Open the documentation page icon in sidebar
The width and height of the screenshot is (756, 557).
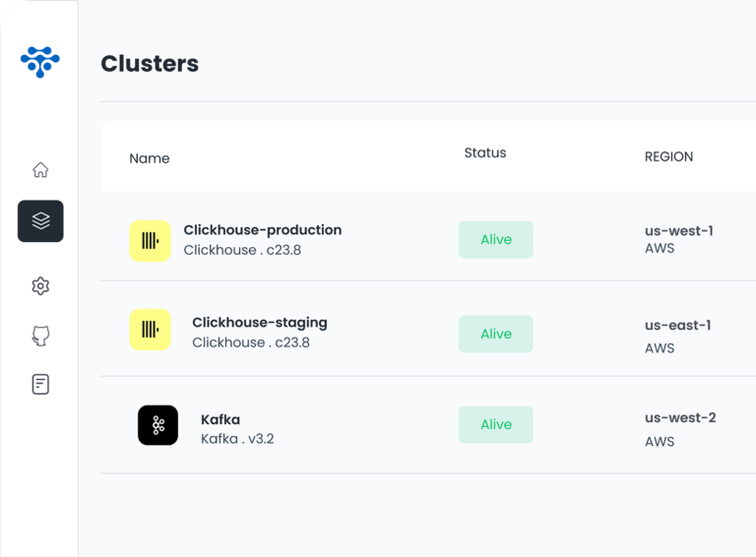[x=40, y=384]
